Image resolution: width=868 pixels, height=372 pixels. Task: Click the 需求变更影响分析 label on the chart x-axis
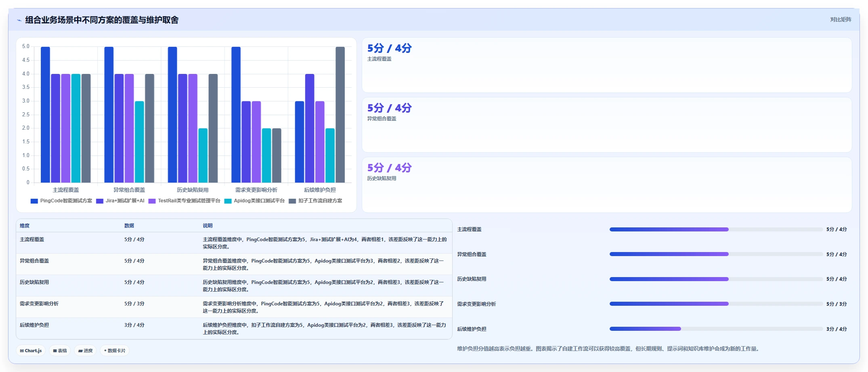tap(256, 190)
